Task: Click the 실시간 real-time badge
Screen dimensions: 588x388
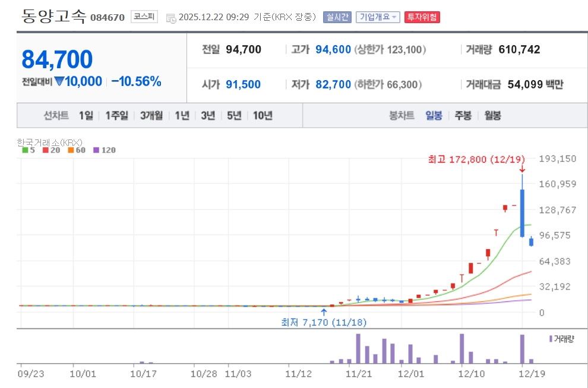Action: [337, 17]
